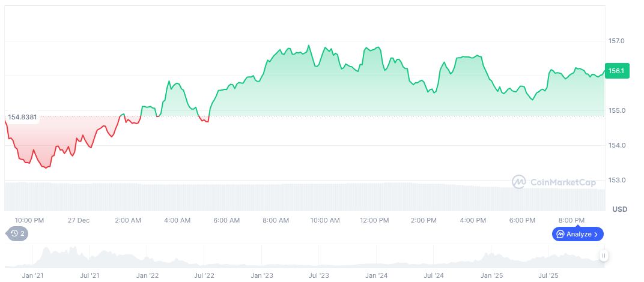Select Jul '22 on the overview timeline
644x282 pixels.
pyautogui.click(x=204, y=275)
